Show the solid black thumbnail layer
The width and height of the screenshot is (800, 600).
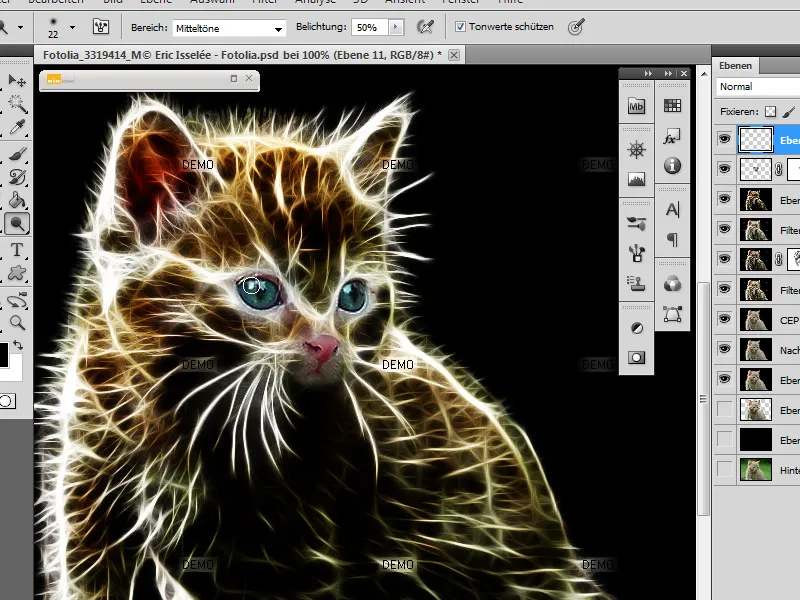[x=724, y=439]
